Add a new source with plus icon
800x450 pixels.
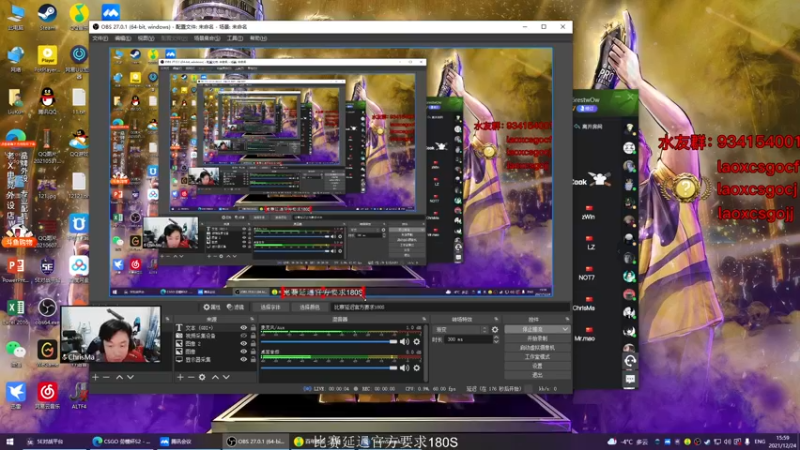point(180,377)
